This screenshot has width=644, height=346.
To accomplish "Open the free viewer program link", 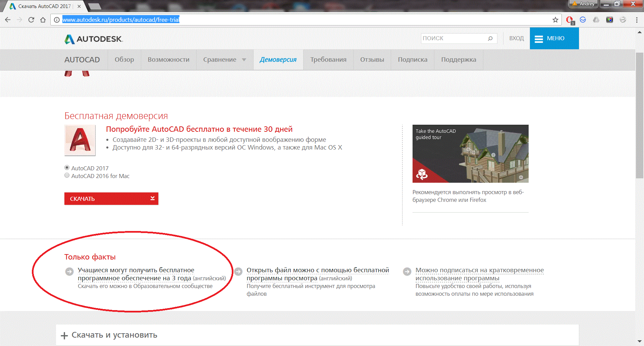I will [x=318, y=274].
